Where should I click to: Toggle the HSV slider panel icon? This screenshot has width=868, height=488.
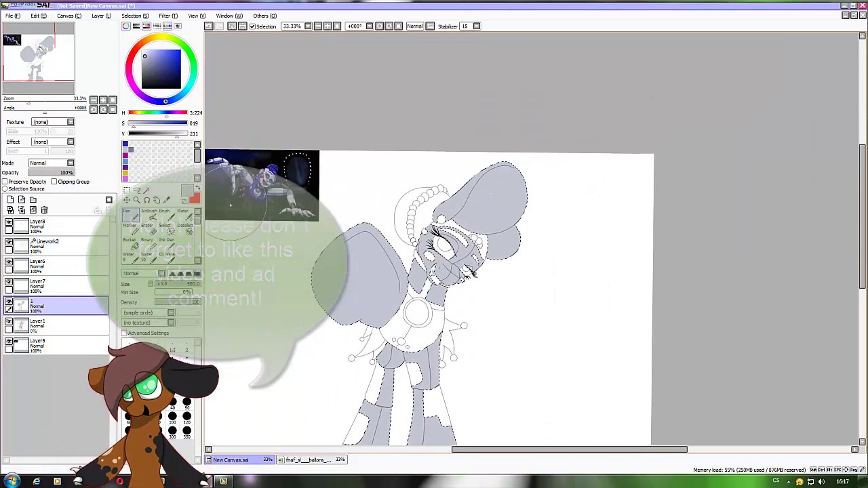pyautogui.click(x=146, y=26)
